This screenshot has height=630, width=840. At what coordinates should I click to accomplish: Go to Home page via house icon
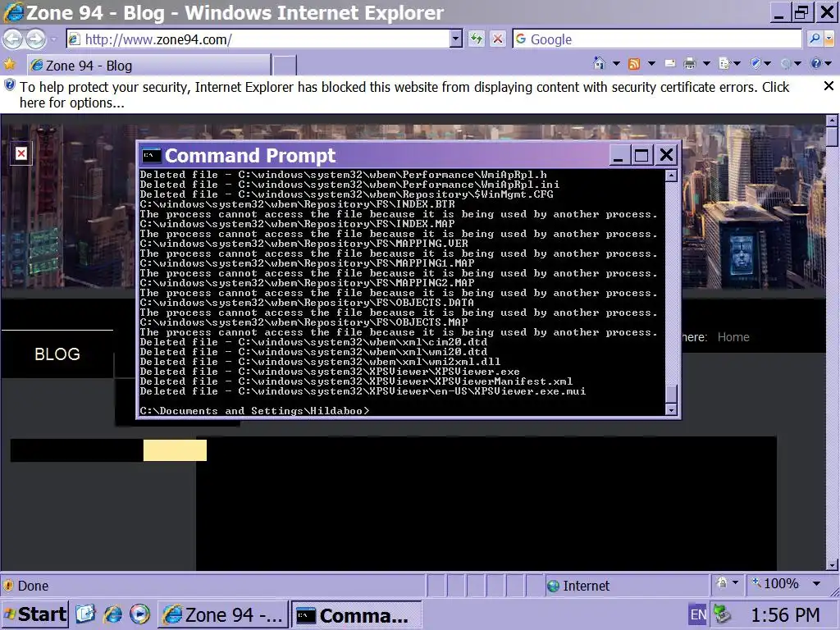point(600,64)
